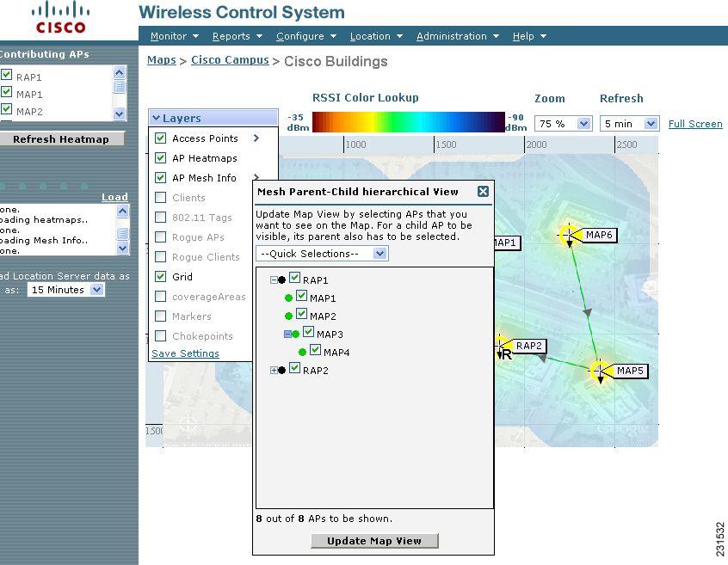Screen dimensions: 728x565
Task: Enable the 802.11 Tags layer checkbox
Action: tap(161, 217)
